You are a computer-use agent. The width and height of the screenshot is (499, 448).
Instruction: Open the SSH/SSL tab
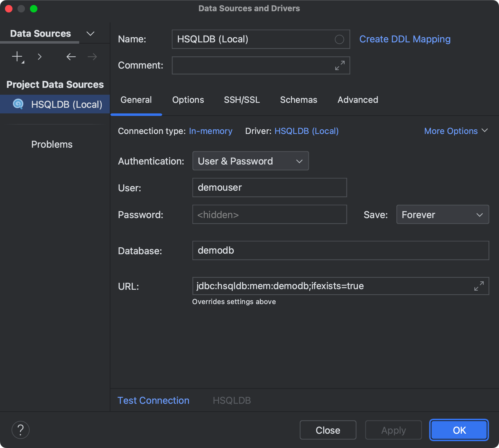pos(242,100)
